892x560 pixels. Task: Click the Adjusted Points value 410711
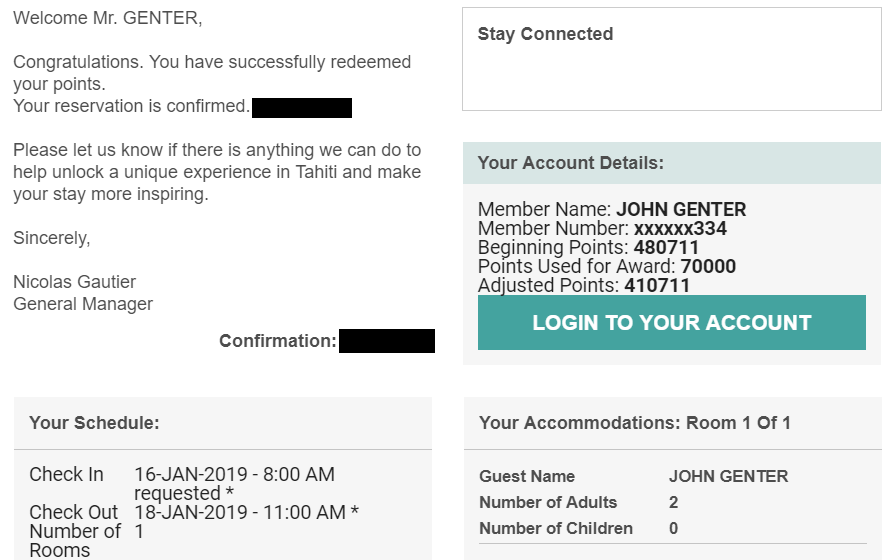(657, 286)
